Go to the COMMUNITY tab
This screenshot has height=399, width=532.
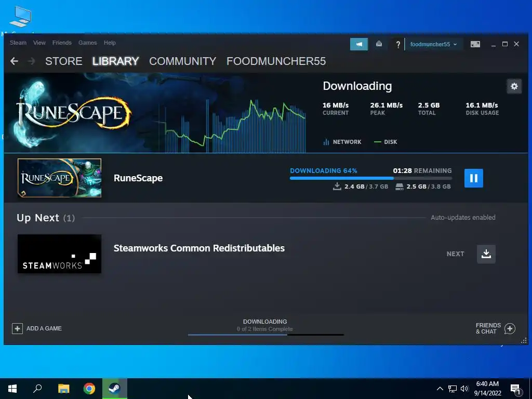(x=182, y=61)
